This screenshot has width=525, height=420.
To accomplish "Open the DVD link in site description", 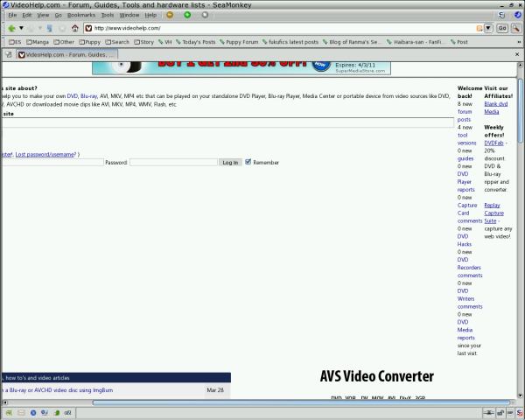I will coord(73,96).
